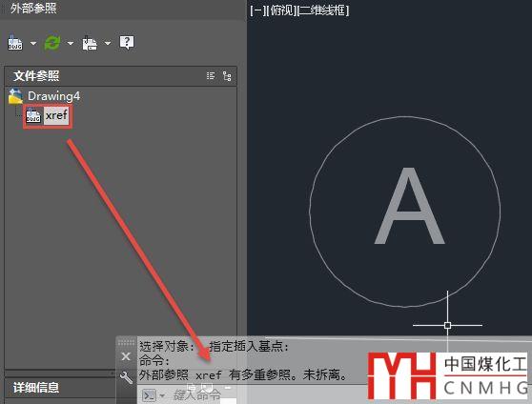The width and height of the screenshot is (532, 404).
Task: Open command line customize wrench icon
Action: click(126, 377)
